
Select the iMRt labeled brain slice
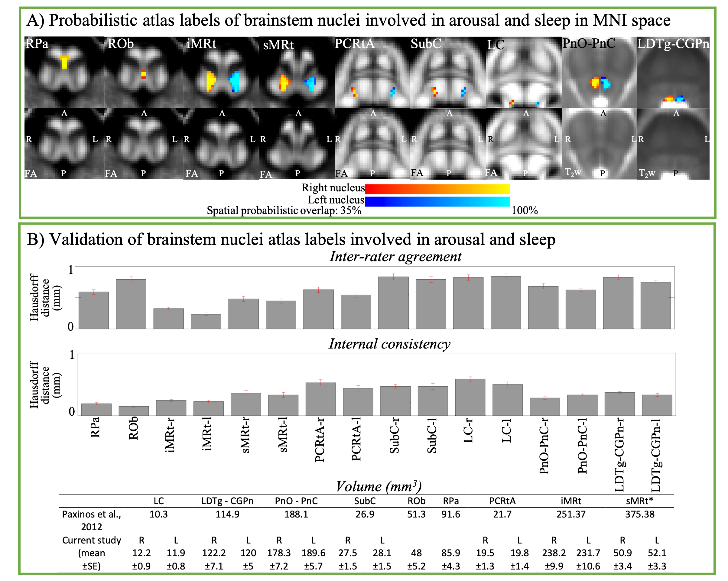(221, 73)
